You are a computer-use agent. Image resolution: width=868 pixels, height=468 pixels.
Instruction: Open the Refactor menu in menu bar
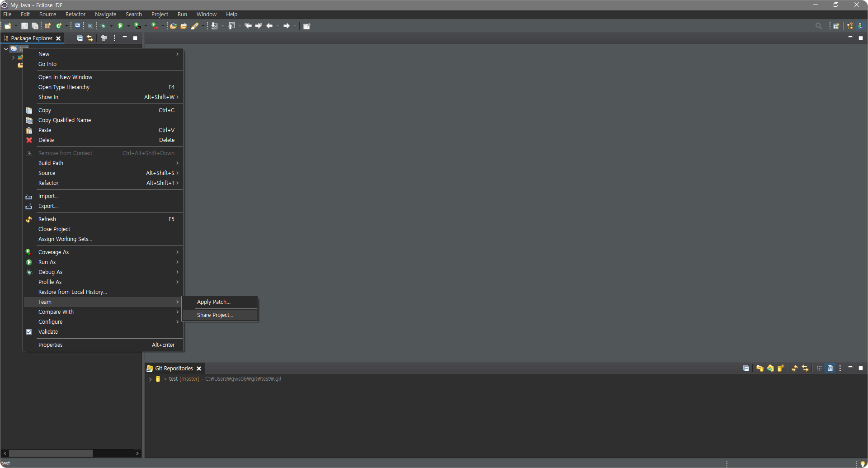coord(75,14)
